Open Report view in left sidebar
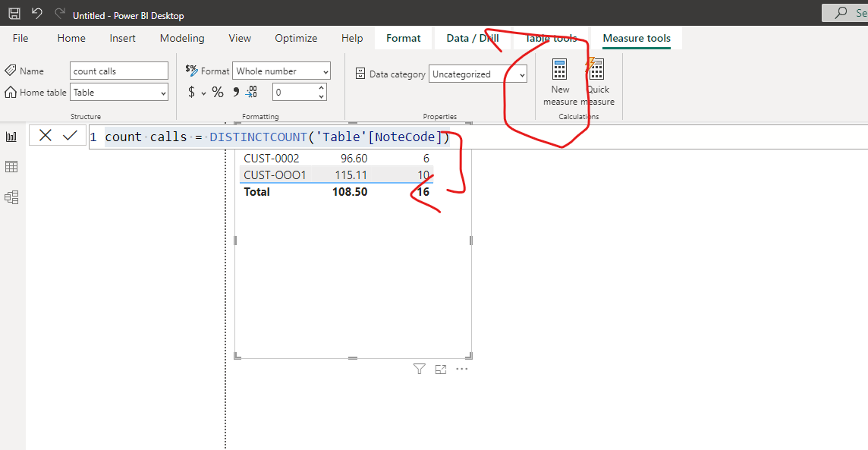The width and height of the screenshot is (868, 450). click(x=11, y=137)
